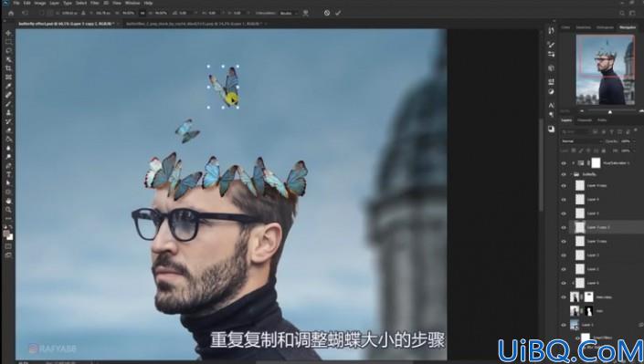The image size is (644, 364).
Task: Switch to the Paths panel tab
Action: point(602,120)
